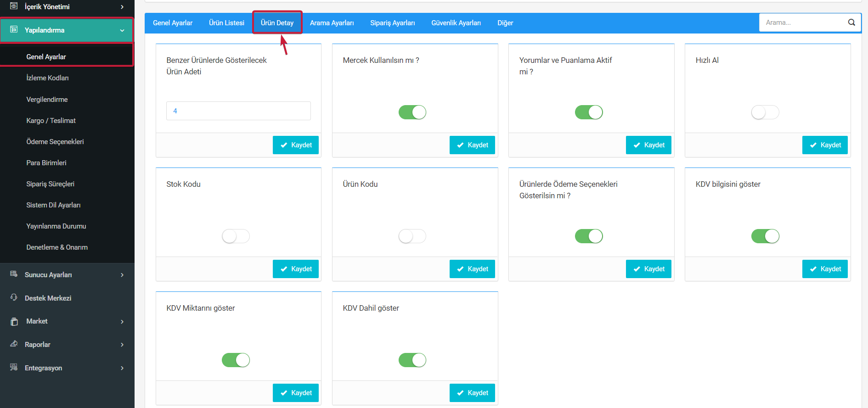Image resolution: width=868 pixels, height=408 pixels.
Task: Click the Raporlar chart icon
Action: click(x=14, y=344)
